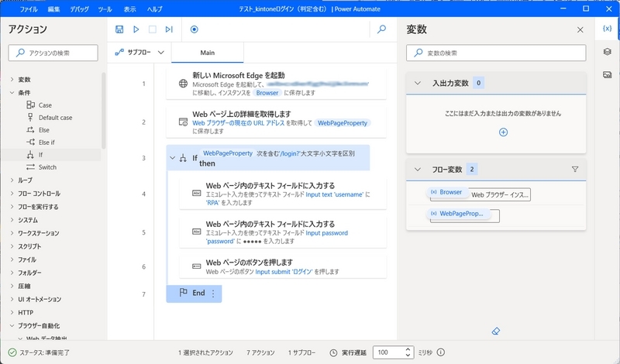Click Input password 'password' link in step 5

pyautogui.click(x=277, y=237)
